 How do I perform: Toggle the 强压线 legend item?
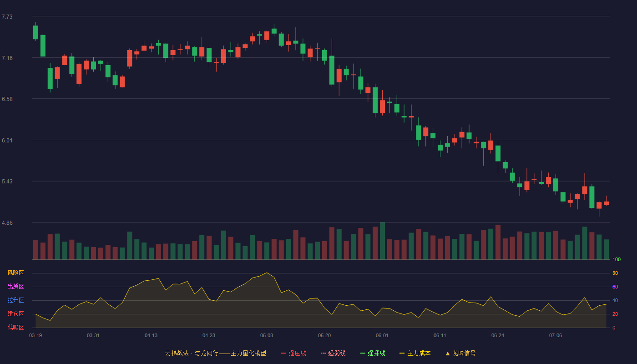tap(293, 353)
